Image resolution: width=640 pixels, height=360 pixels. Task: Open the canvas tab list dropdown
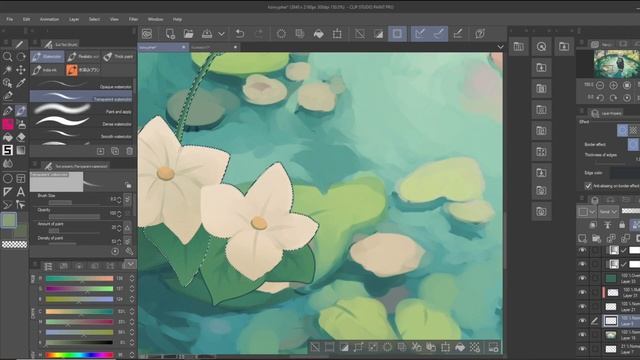pos(500,47)
